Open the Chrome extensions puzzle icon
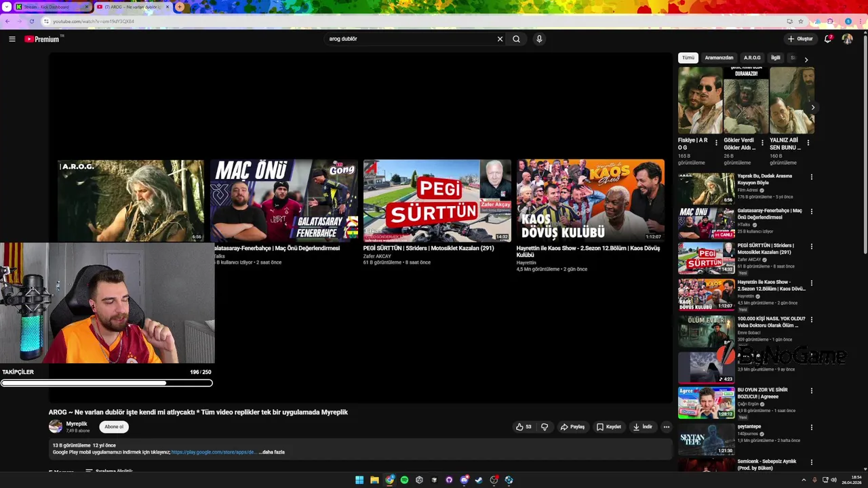Screen dimensions: 868x488 click(x=830, y=21)
